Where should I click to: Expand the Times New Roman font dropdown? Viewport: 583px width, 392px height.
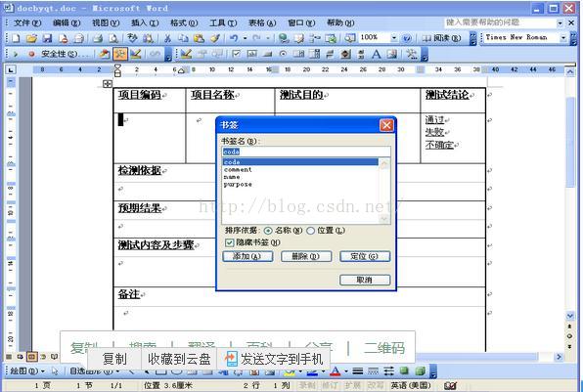563,38
